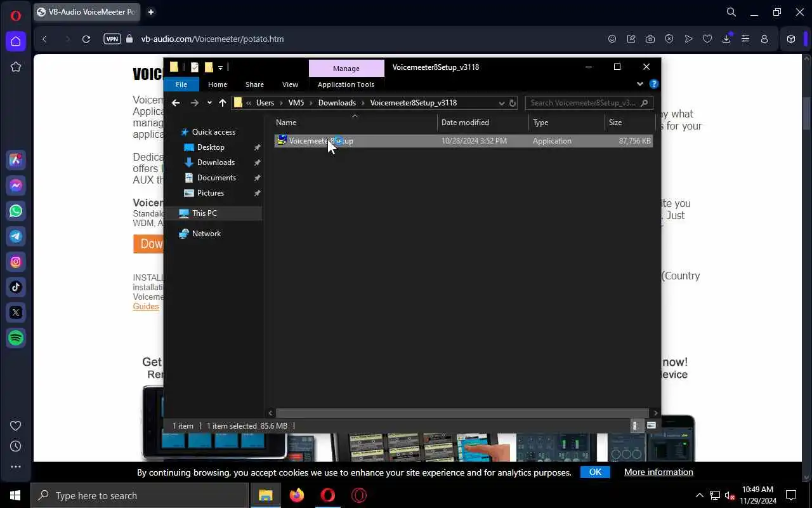Go back in Explorer navigation
The height and width of the screenshot is (508, 812).
(176, 103)
